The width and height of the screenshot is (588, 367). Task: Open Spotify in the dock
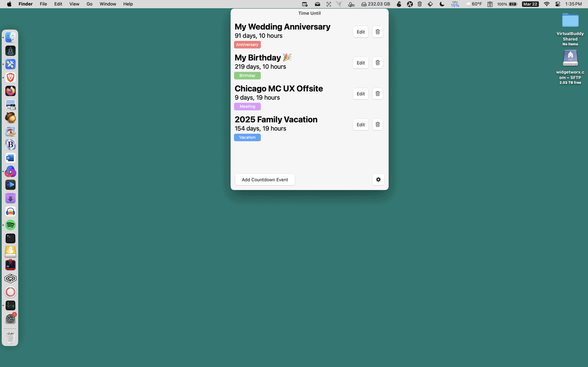[x=10, y=225]
